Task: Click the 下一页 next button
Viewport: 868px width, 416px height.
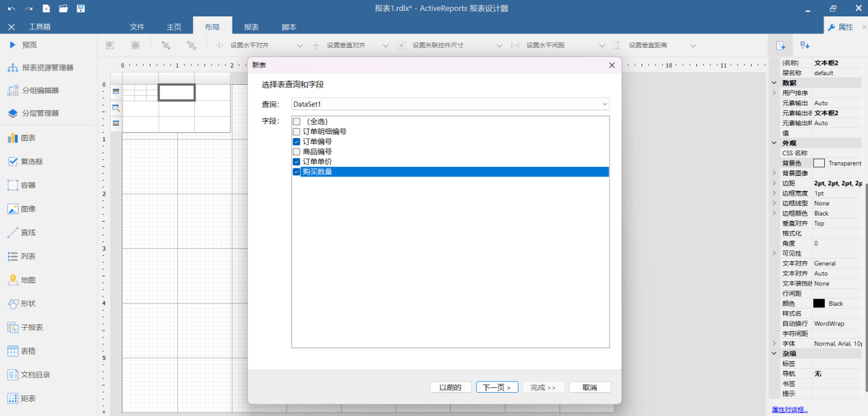Action: point(497,387)
